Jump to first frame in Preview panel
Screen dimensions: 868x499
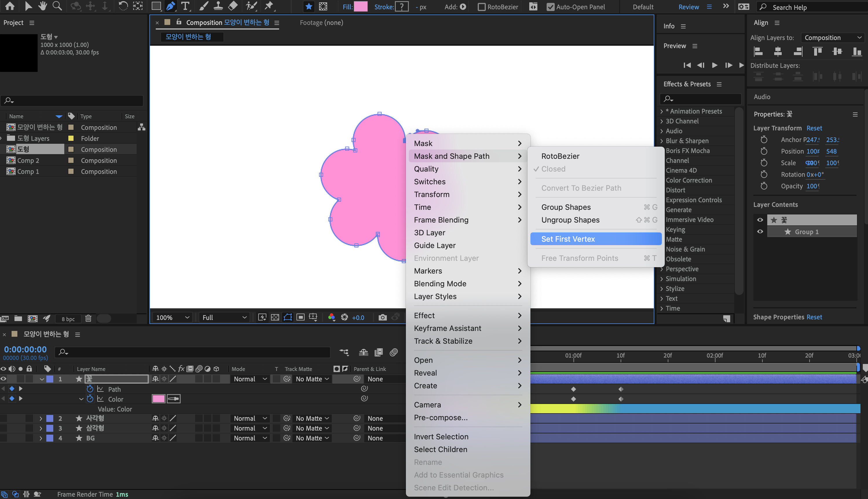pos(687,65)
